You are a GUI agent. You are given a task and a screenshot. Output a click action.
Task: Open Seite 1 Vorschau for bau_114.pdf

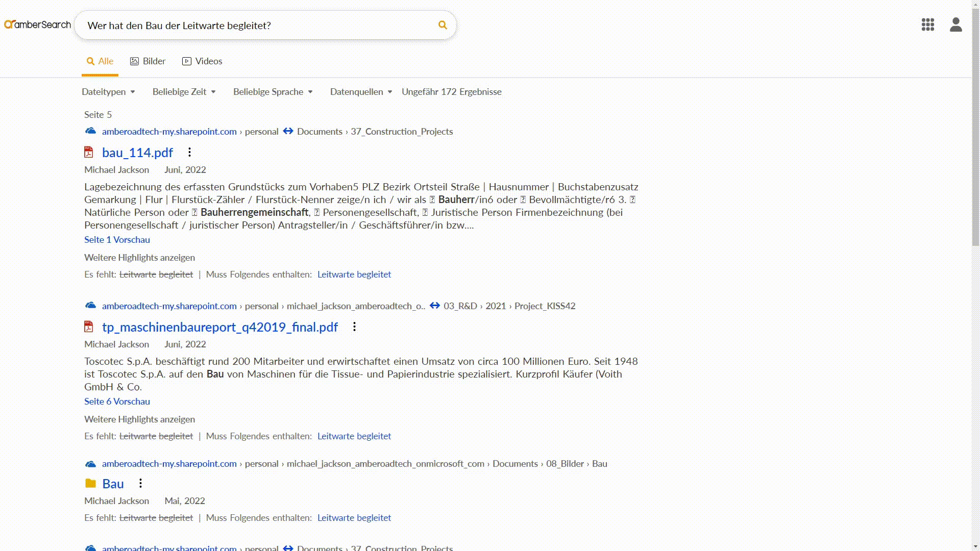[x=117, y=240]
